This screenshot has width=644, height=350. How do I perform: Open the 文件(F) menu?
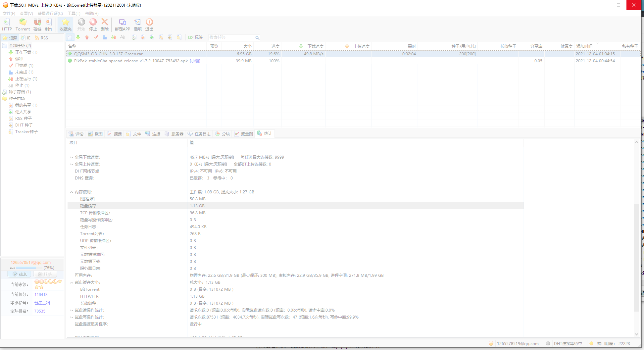(x=9, y=14)
